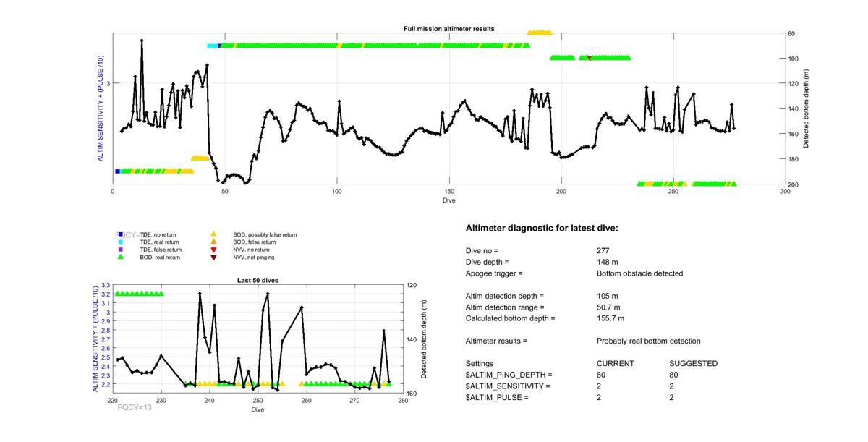Click the purple 'TDE, false return' legend square

pos(121,250)
